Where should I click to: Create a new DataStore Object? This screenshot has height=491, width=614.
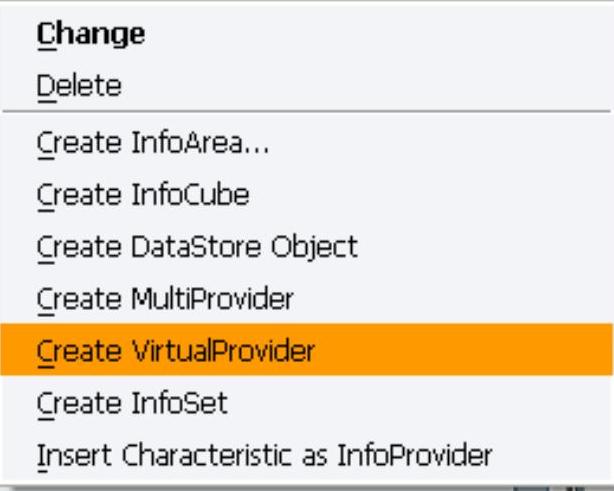point(195,246)
